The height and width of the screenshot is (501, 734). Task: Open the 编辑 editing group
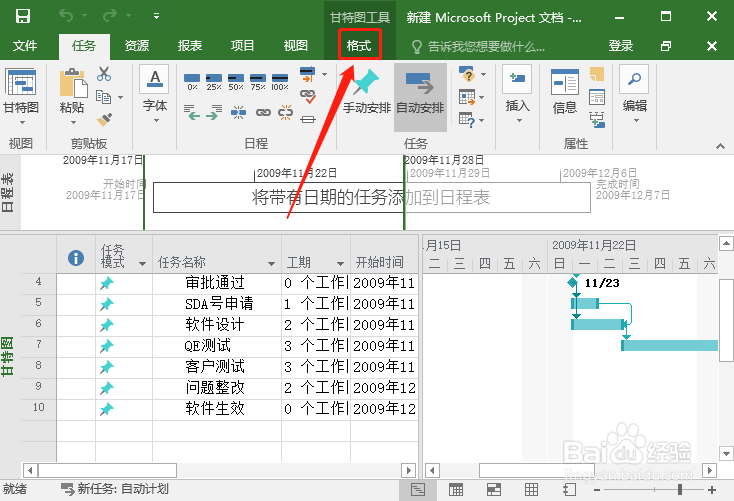point(634,94)
